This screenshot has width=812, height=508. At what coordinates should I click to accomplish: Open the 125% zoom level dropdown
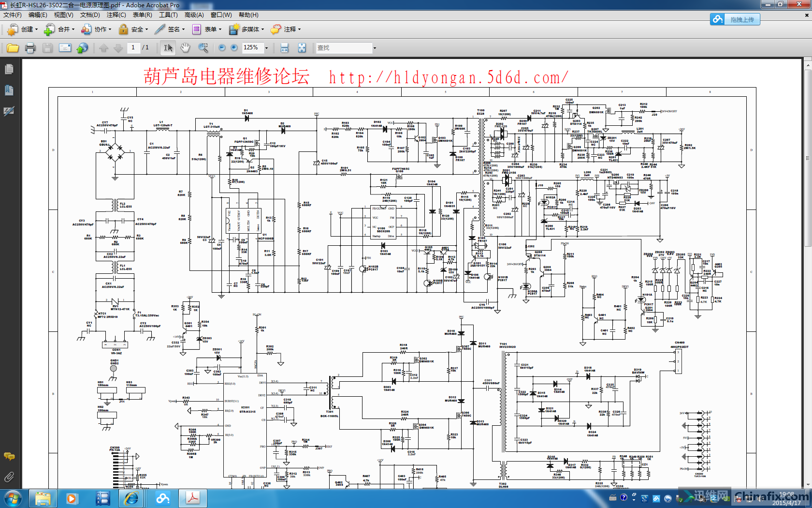(x=266, y=48)
